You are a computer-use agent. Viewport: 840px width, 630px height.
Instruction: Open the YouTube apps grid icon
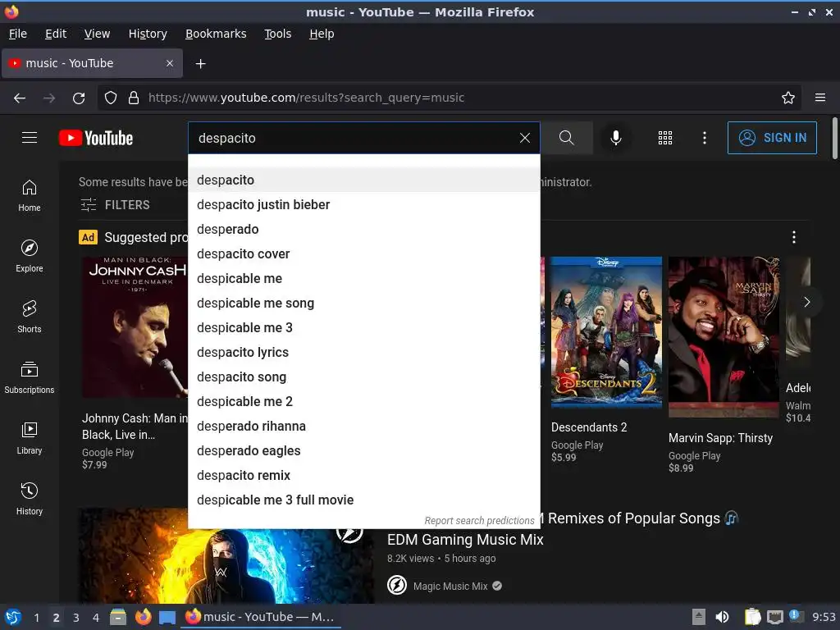(x=664, y=138)
